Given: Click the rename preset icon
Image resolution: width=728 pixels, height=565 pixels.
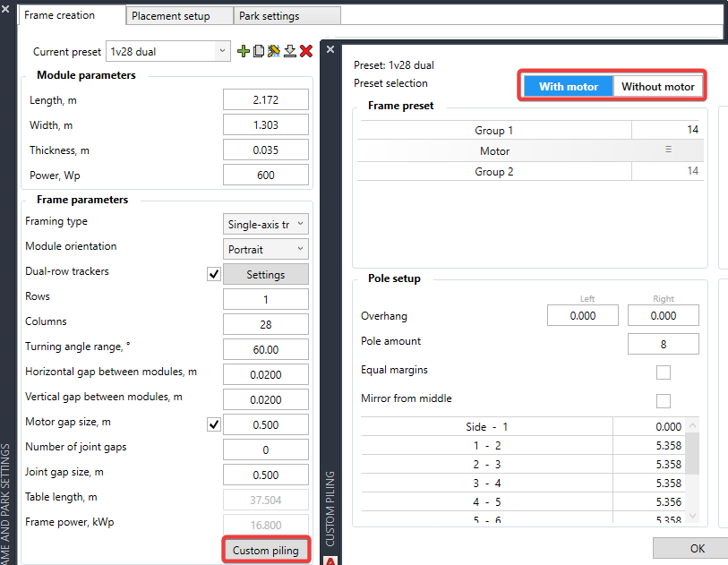Looking at the screenshot, I should tap(274, 52).
